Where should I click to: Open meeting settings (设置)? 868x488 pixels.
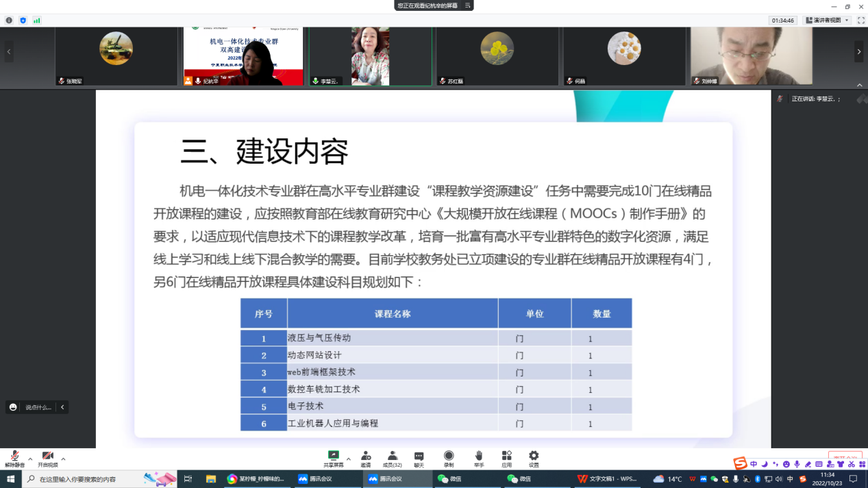[x=534, y=458]
